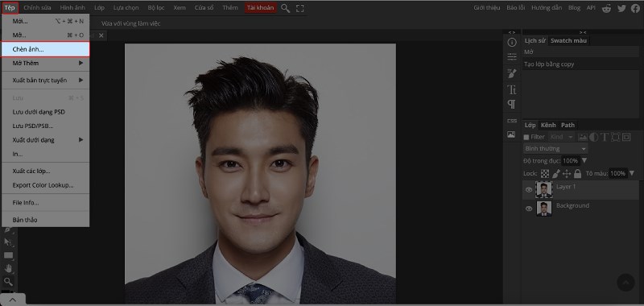The image size is (644, 306).
Task: Filter layers by shape type
Action: point(615,137)
